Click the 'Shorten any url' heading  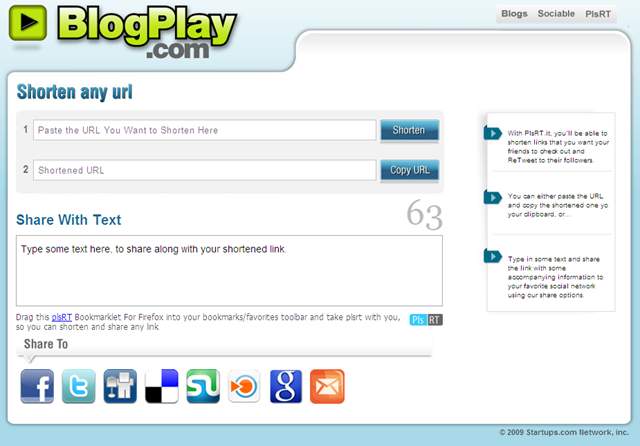[x=75, y=92]
